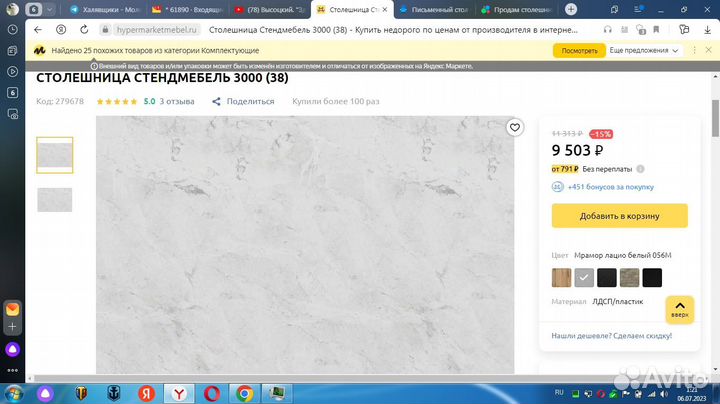Switch to 61890 Входящие mail tab

tap(187, 9)
